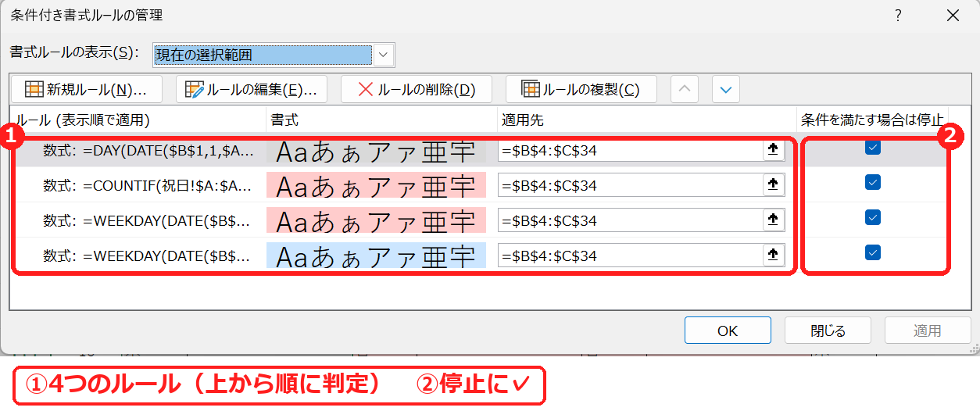Select the WEEKDAY rule with the blue format

click(148, 256)
